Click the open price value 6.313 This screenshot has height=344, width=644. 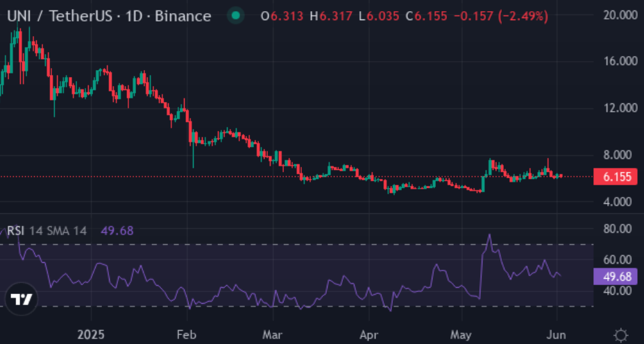coord(287,17)
